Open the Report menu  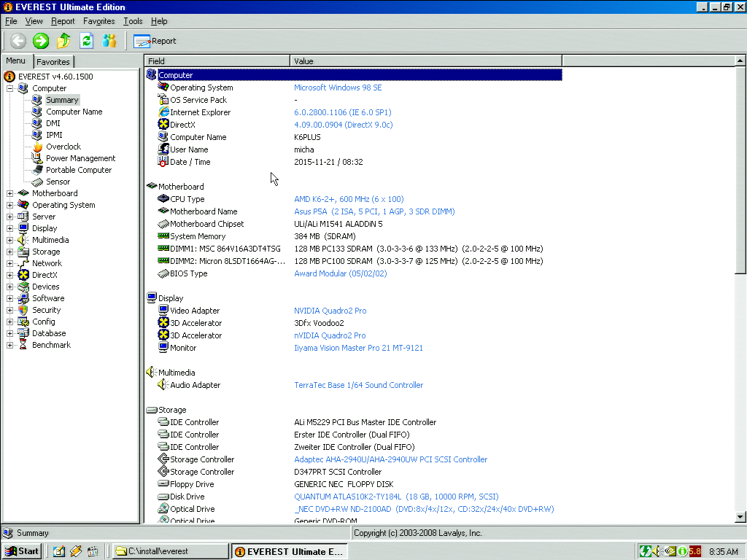click(x=63, y=21)
